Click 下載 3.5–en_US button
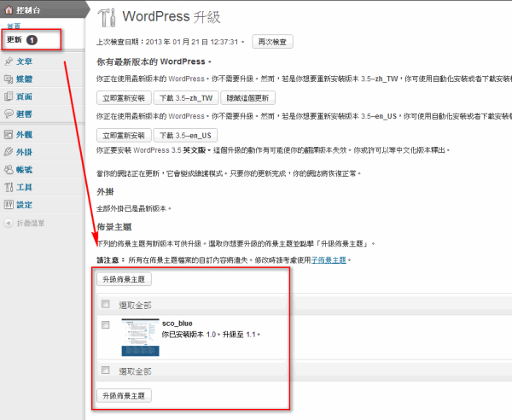The width and height of the screenshot is (512, 420). (x=185, y=135)
